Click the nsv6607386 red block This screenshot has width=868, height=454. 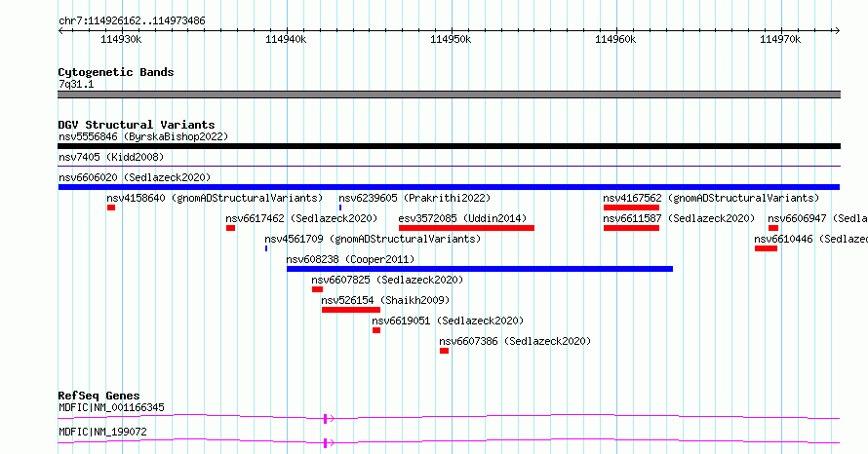(x=444, y=351)
